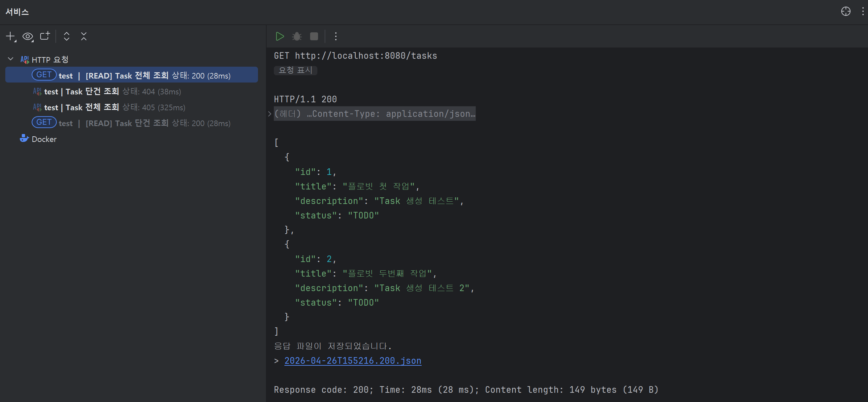Collapse all services in the tree
The width and height of the screenshot is (868, 402).
click(x=84, y=36)
